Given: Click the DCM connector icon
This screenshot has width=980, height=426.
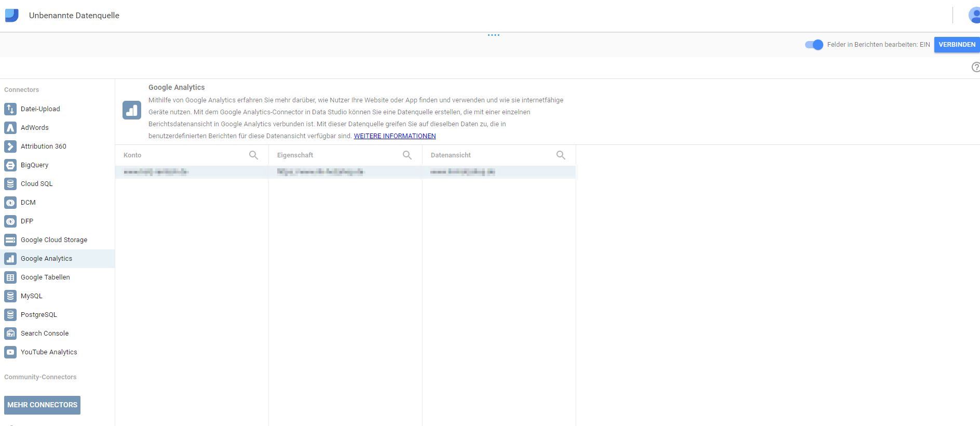Looking at the screenshot, I should (x=10, y=203).
